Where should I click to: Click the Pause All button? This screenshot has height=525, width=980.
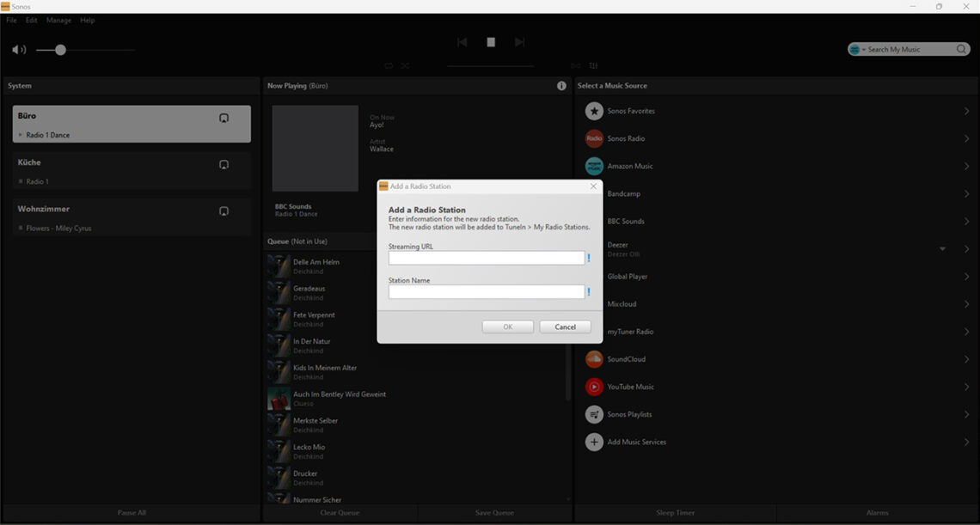click(x=132, y=512)
